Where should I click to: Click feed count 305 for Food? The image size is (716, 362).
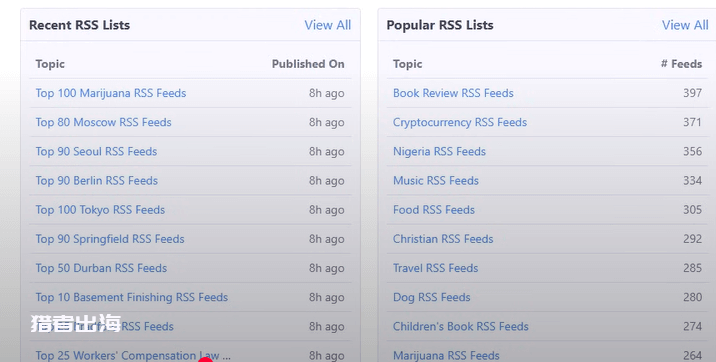point(692,210)
